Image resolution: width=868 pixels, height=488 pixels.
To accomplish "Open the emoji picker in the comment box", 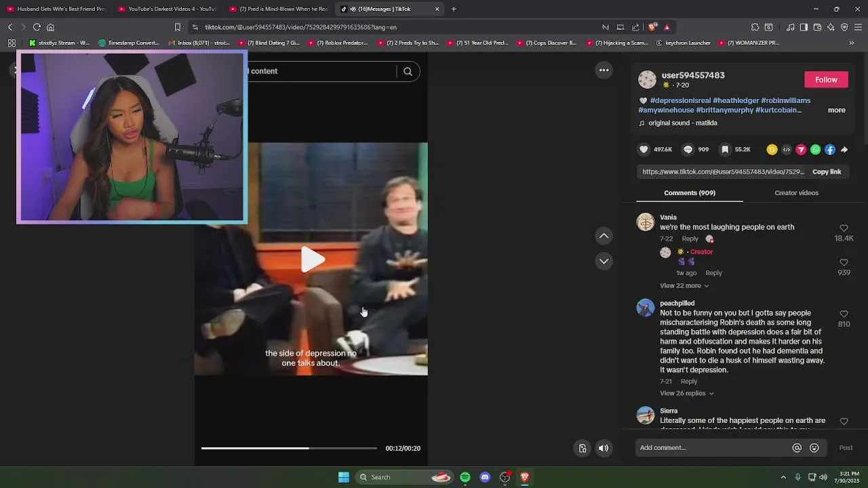I will [x=814, y=448].
